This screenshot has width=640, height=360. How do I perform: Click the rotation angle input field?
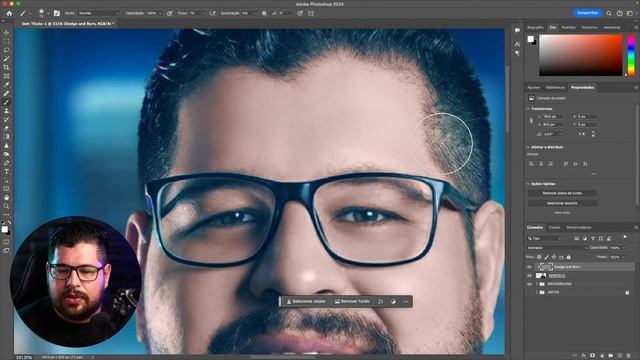tap(553, 134)
